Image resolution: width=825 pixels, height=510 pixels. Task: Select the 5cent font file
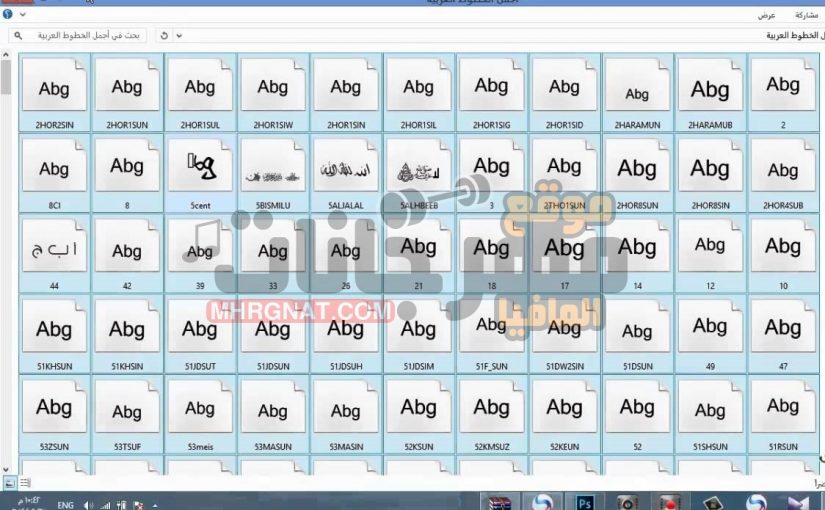(199, 170)
